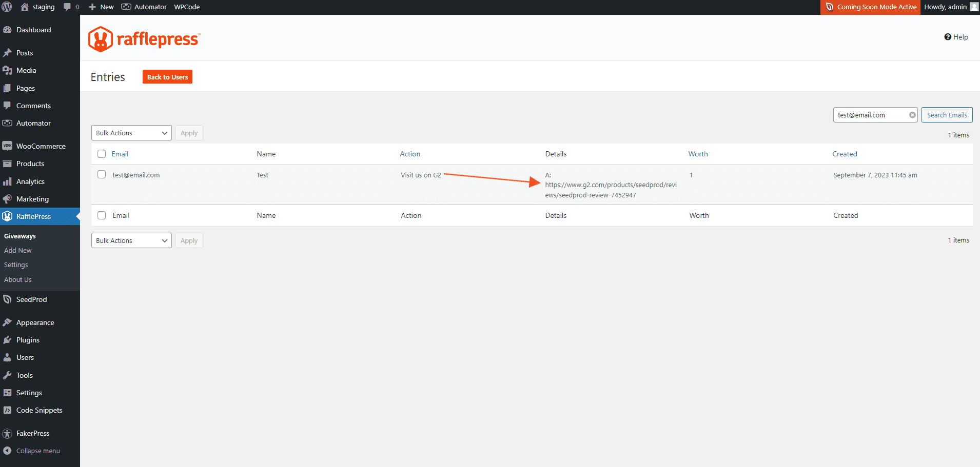Toggle select-all checkbox in table header
The width and height of the screenshot is (980, 467).
point(102,154)
